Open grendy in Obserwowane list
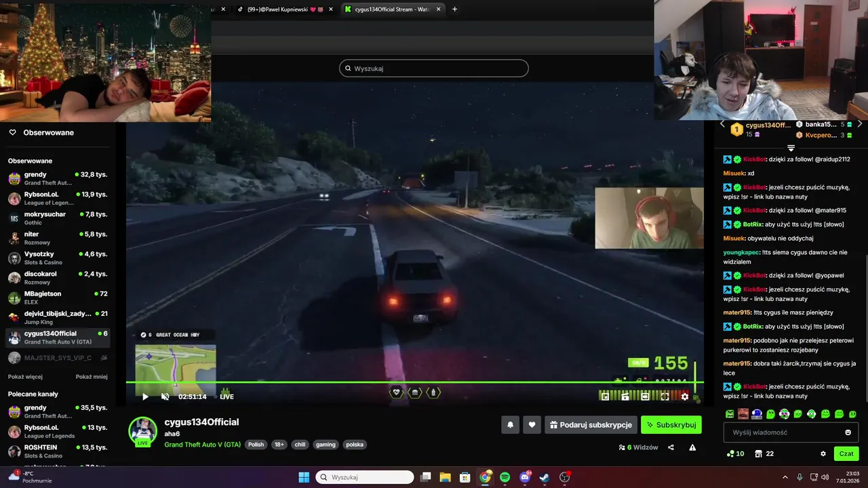 tap(58, 178)
